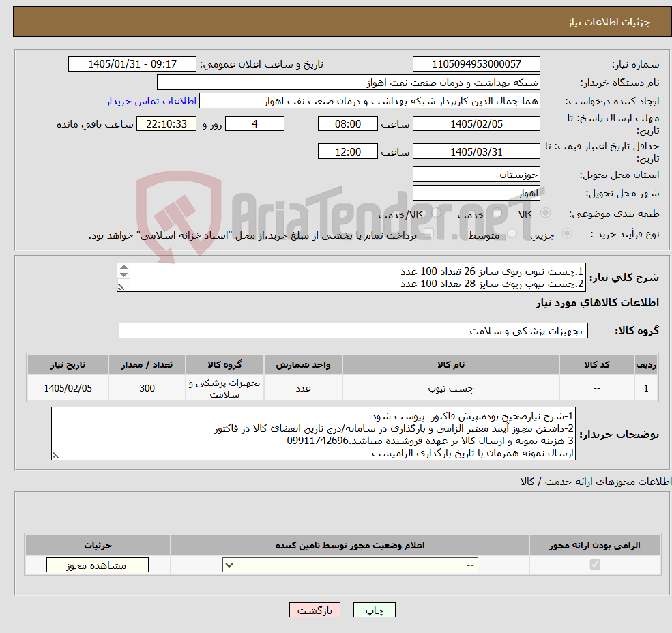The height and width of the screenshot is (633, 672).
Task: Click the delivery province خوزستان field
Action: [476, 175]
